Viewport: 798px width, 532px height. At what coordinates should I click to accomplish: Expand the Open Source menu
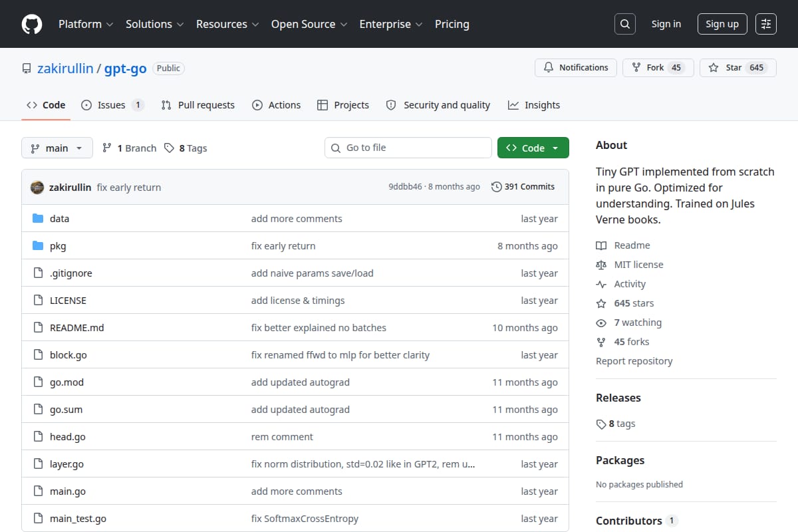tap(309, 24)
